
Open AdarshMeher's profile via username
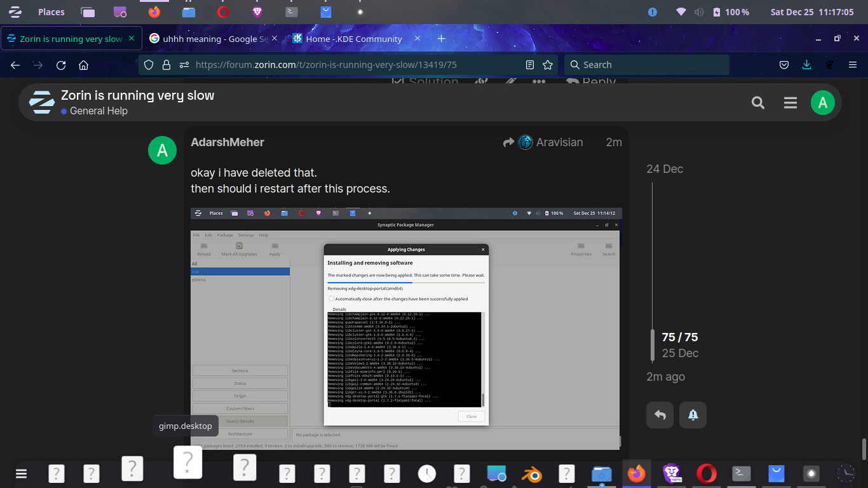[x=227, y=142]
